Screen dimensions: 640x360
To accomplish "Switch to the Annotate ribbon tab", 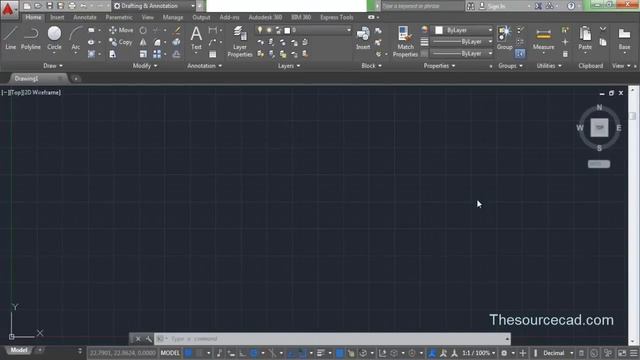I will [x=85, y=17].
